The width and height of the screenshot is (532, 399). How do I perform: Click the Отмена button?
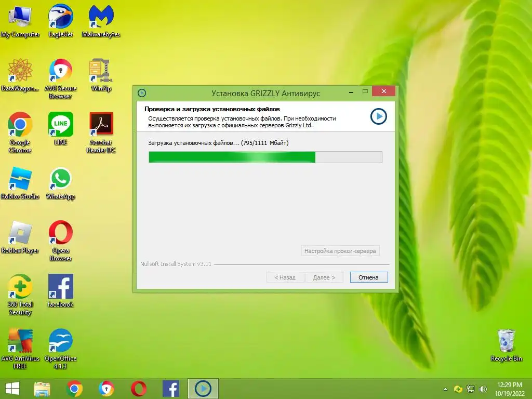click(x=369, y=277)
